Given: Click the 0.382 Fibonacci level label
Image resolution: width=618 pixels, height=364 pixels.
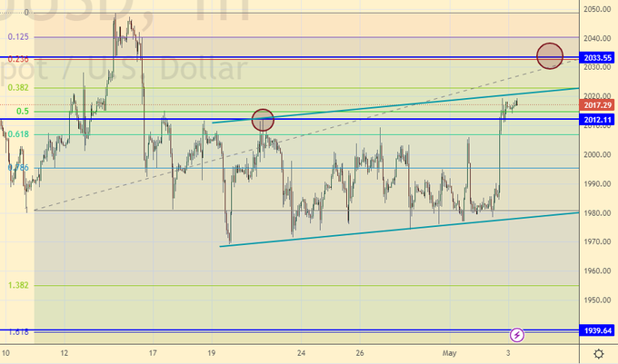Looking at the screenshot, I should coord(17,88).
